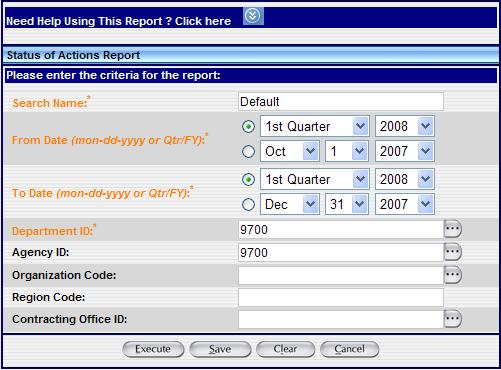Click the From Date label

click(110, 140)
